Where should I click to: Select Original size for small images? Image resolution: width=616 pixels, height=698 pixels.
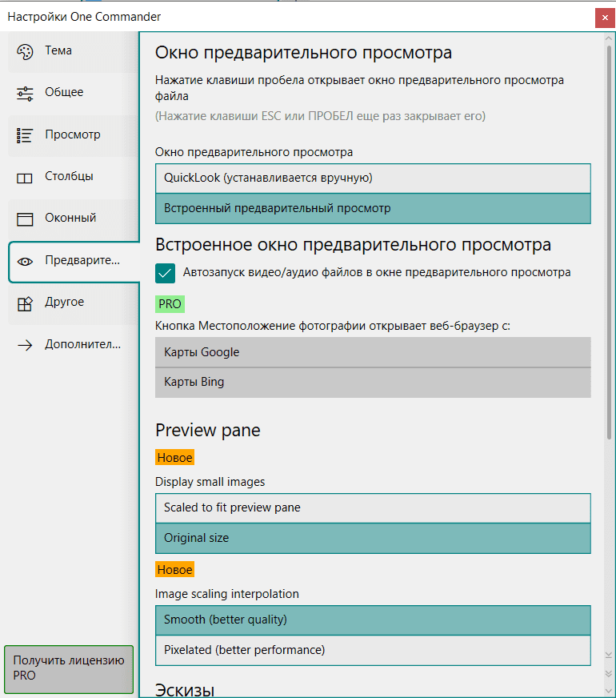373,538
